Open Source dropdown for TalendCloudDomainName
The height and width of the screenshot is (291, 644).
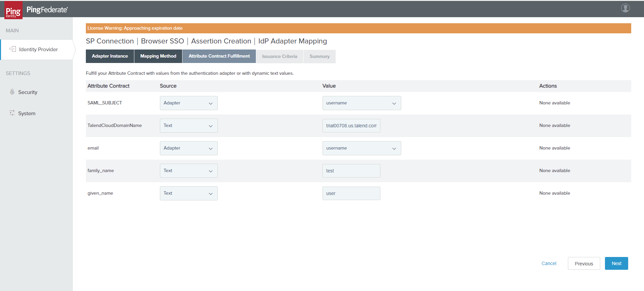[x=189, y=126]
